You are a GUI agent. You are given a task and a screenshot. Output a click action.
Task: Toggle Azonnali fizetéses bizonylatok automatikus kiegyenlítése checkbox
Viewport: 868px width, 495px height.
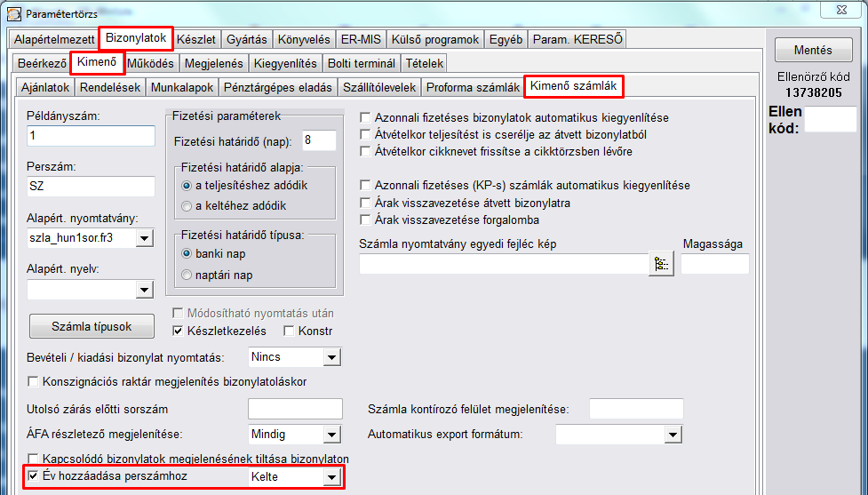(x=365, y=117)
